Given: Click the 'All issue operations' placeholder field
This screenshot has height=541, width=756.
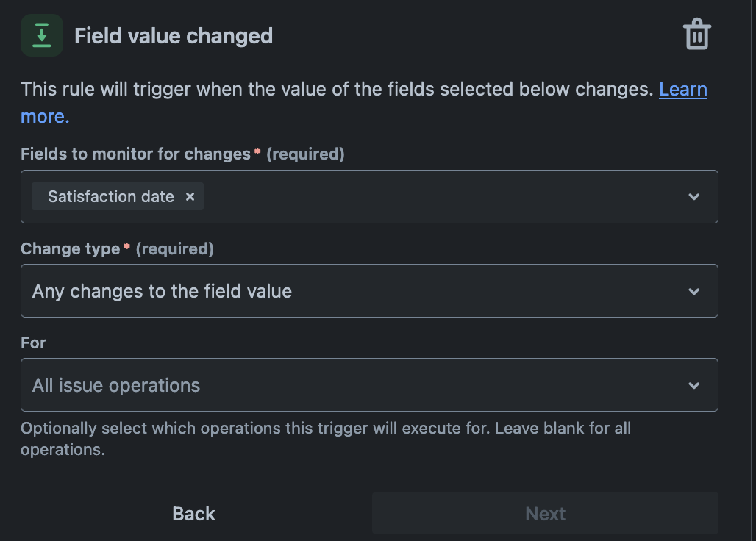Looking at the screenshot, I should tap(116, 385).
